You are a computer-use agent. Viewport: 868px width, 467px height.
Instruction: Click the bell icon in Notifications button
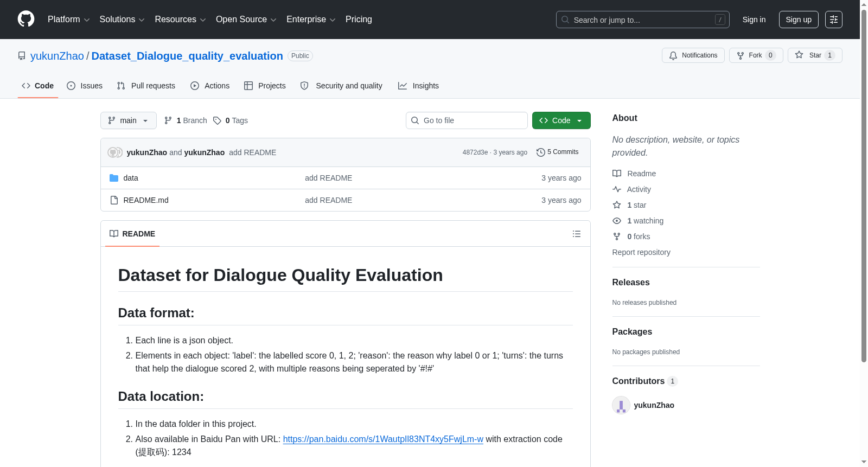click(673, 55)
